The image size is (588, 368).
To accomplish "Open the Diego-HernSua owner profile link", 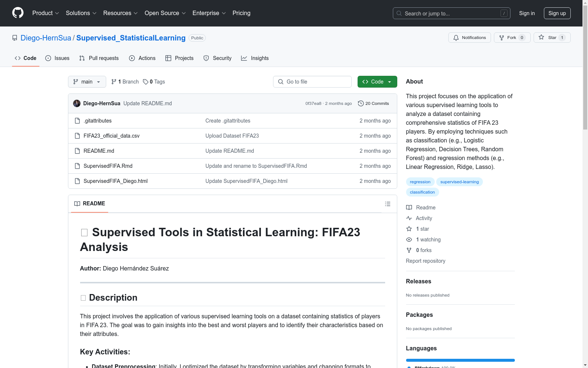I will [46, 38].
